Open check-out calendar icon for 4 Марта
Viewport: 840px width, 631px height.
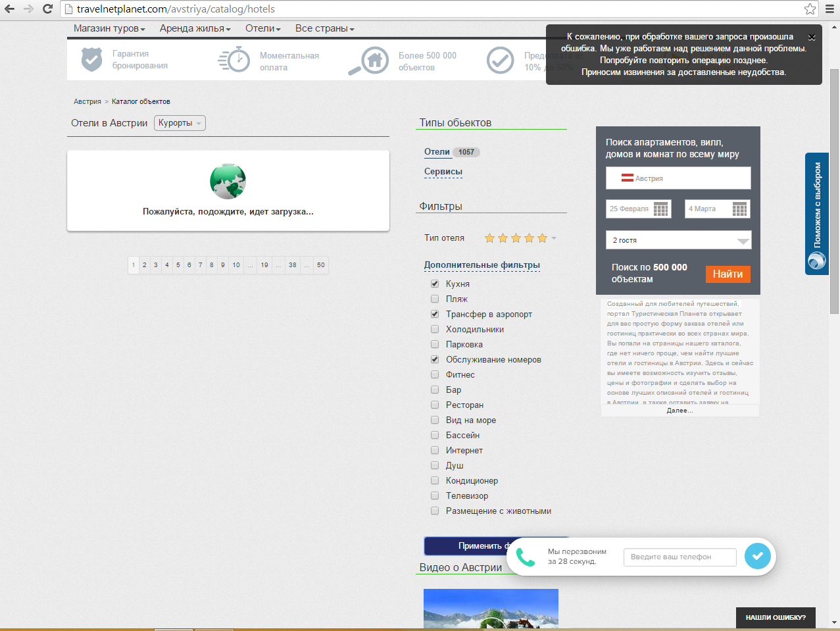pyautogui.click(x=739, y=209)
